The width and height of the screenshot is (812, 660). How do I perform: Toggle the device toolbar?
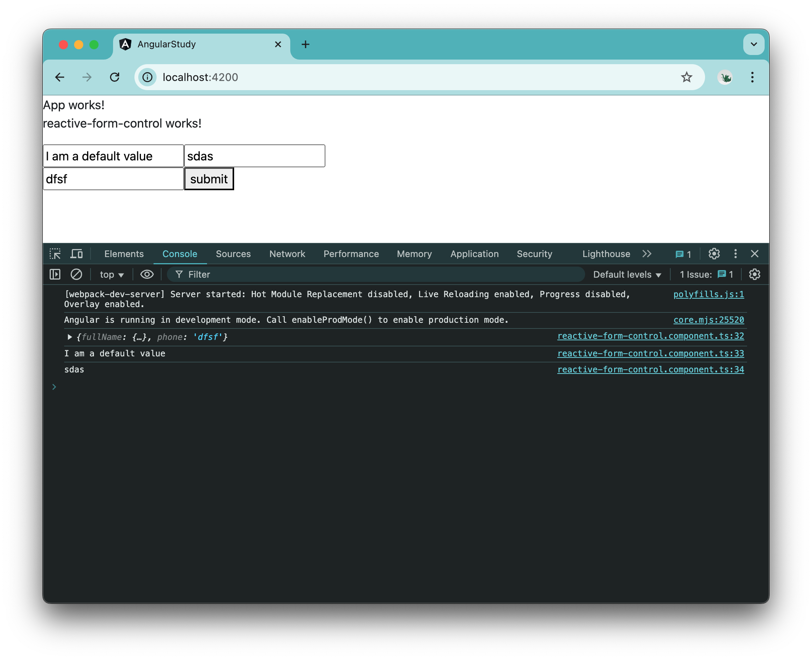(76, 253)
